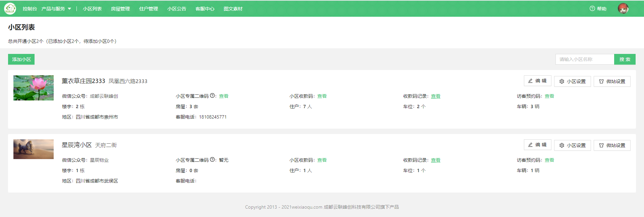This screenshot has width=644, height=217.
Task: Open the 住户管理 menu item
Action: pos(149,9)
